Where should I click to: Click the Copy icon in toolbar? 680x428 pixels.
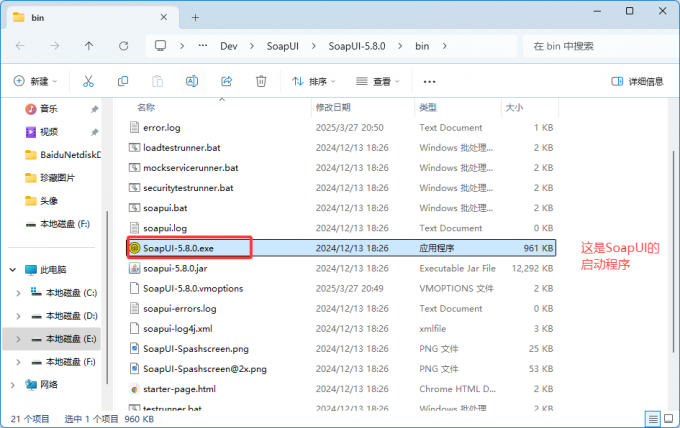123,81
